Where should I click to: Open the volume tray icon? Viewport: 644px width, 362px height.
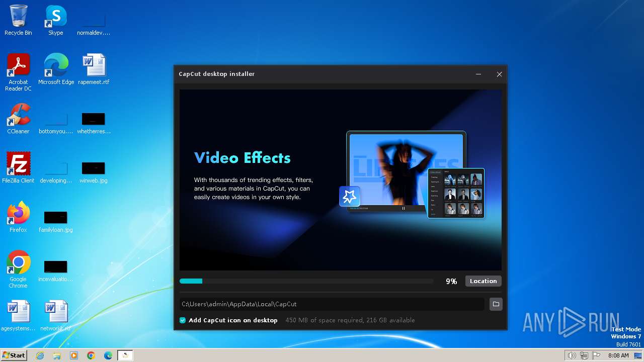(x=572, y=355)
